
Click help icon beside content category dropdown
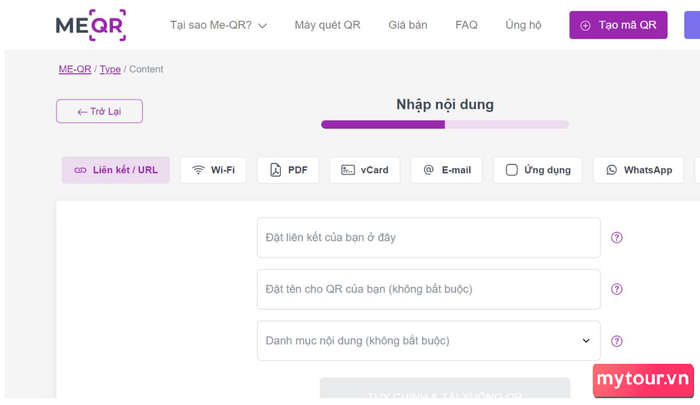(617, 341)
